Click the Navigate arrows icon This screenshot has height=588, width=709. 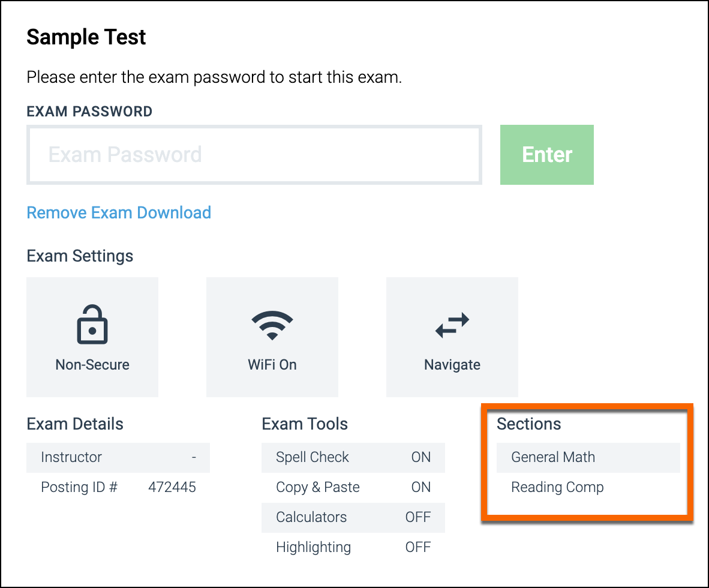pos(452,325)
